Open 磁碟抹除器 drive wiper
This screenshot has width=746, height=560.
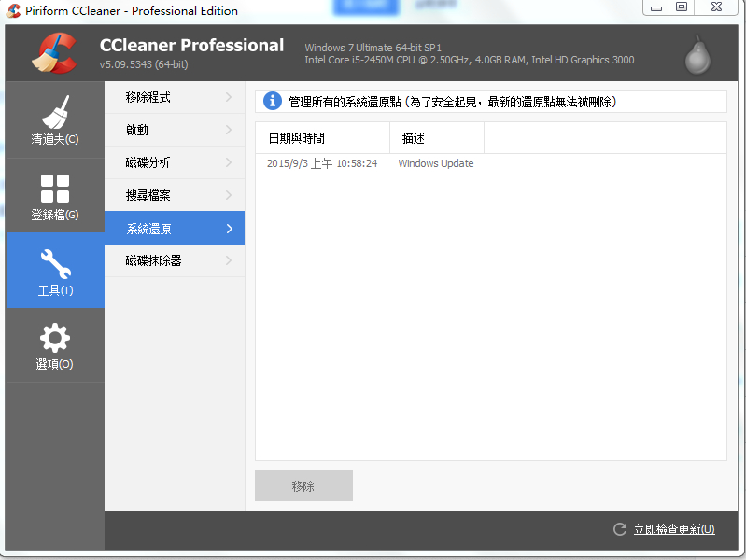tap(175, 260)
